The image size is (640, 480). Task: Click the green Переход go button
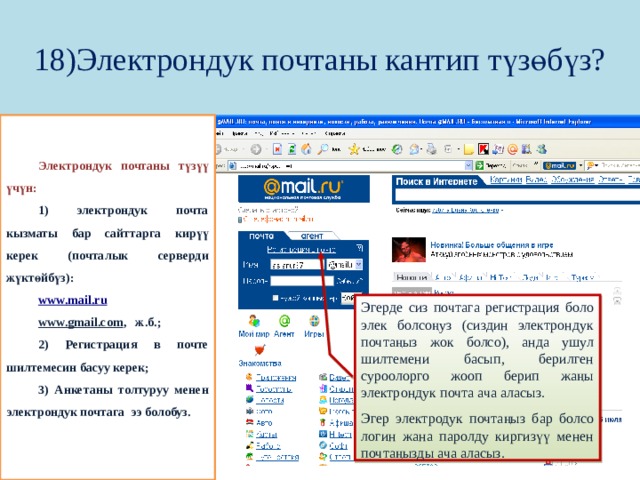[x=491, y=165]
